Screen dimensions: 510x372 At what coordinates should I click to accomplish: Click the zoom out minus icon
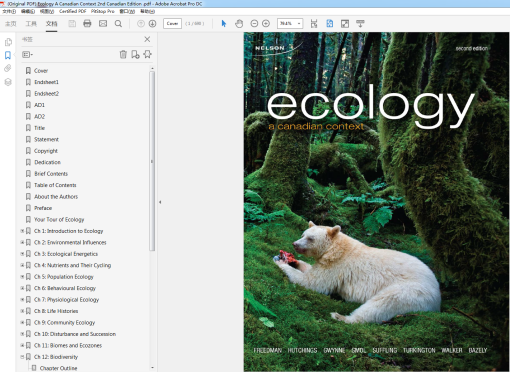tap(254, 24)
